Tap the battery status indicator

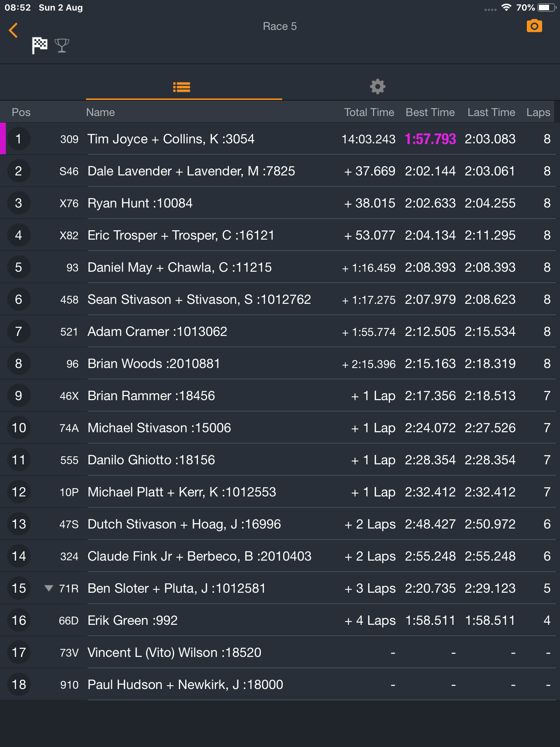click(x=546, y=8)
